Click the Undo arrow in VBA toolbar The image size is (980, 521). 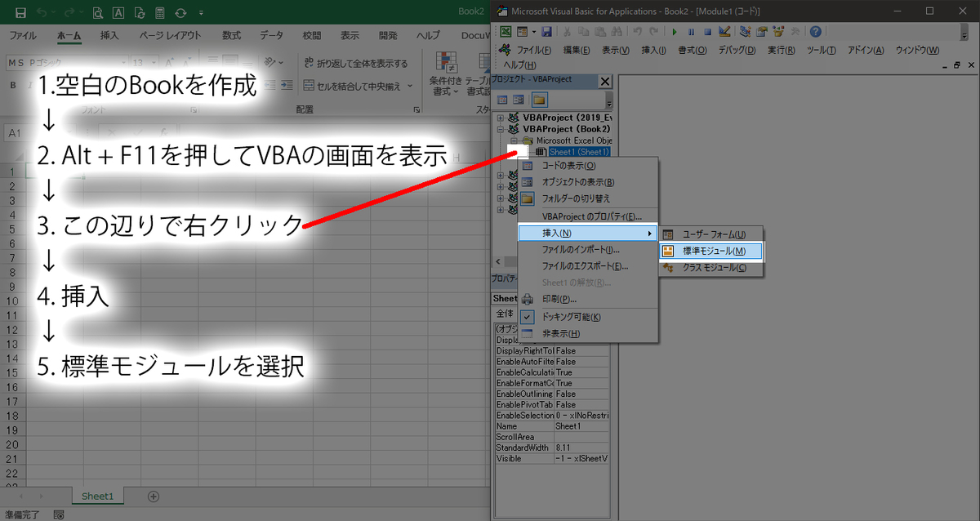pyautogui.click(x=638, y=32)
